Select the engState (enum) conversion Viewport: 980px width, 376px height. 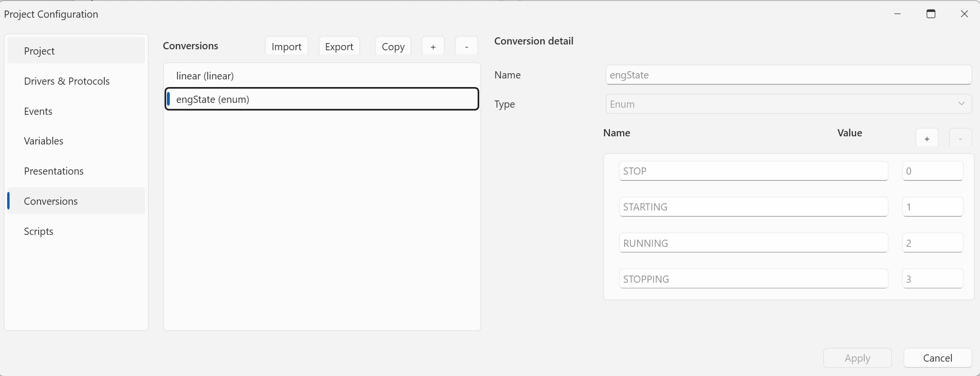point(322,99)
